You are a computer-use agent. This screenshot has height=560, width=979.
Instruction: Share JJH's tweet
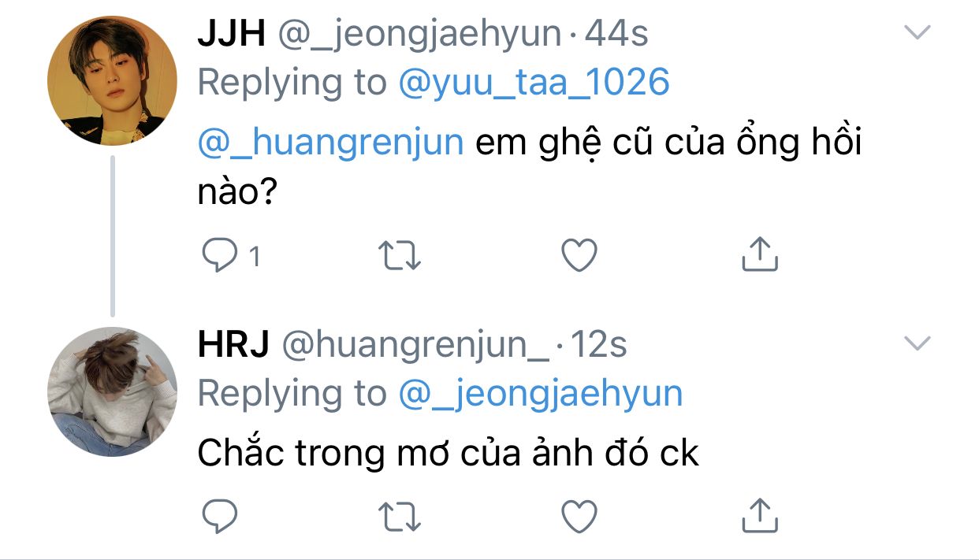[761, 255]
